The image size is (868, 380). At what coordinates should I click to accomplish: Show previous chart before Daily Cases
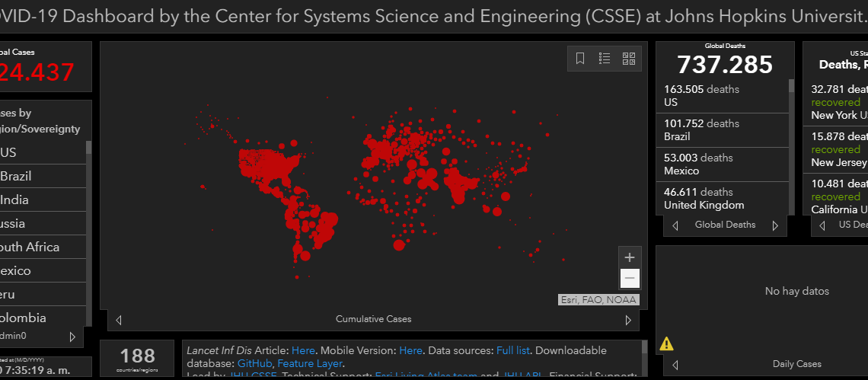click(x=675, y=365)
